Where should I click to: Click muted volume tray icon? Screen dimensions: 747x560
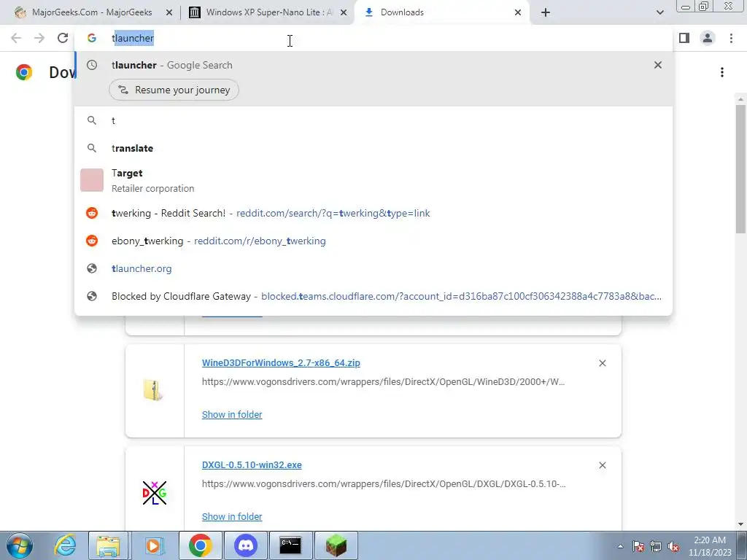(673, 546)
